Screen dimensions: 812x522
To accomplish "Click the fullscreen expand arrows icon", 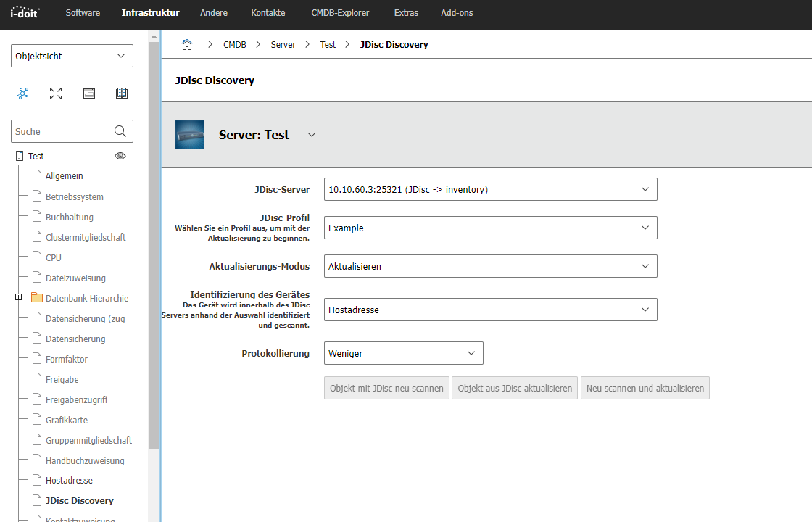I will pos(56,94).
